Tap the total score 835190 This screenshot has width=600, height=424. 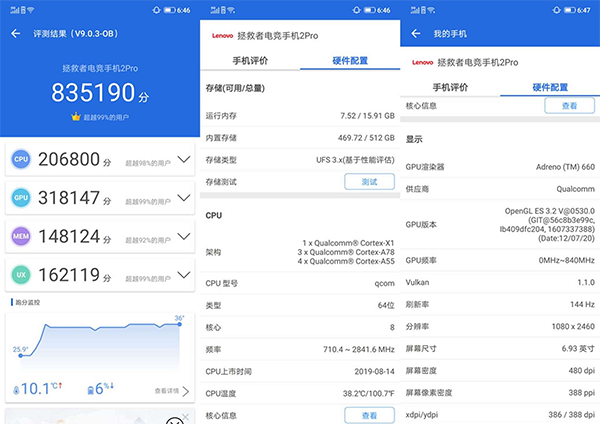[93, 93]
